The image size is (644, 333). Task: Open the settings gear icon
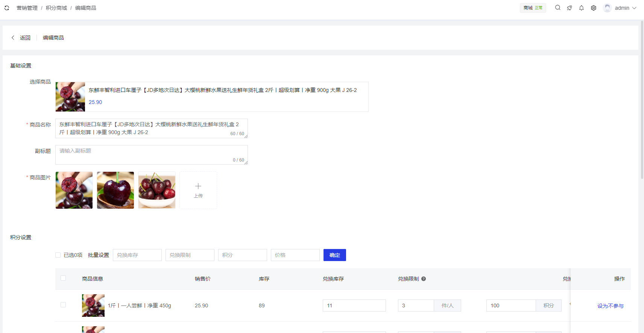(594, 8)
